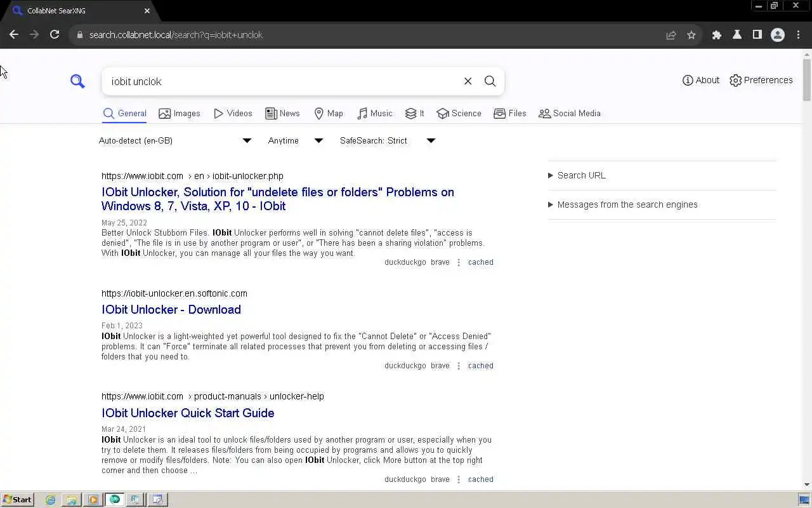This screenshot has height=508, width=812.
Task: Open cached link for Quick Start Guide result
Action: [x=480, y=479]
